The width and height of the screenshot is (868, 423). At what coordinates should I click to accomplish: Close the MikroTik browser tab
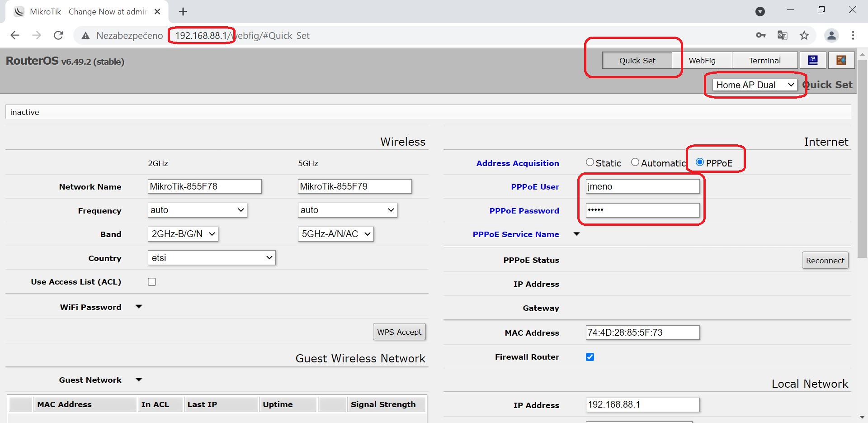coord(157,12)
